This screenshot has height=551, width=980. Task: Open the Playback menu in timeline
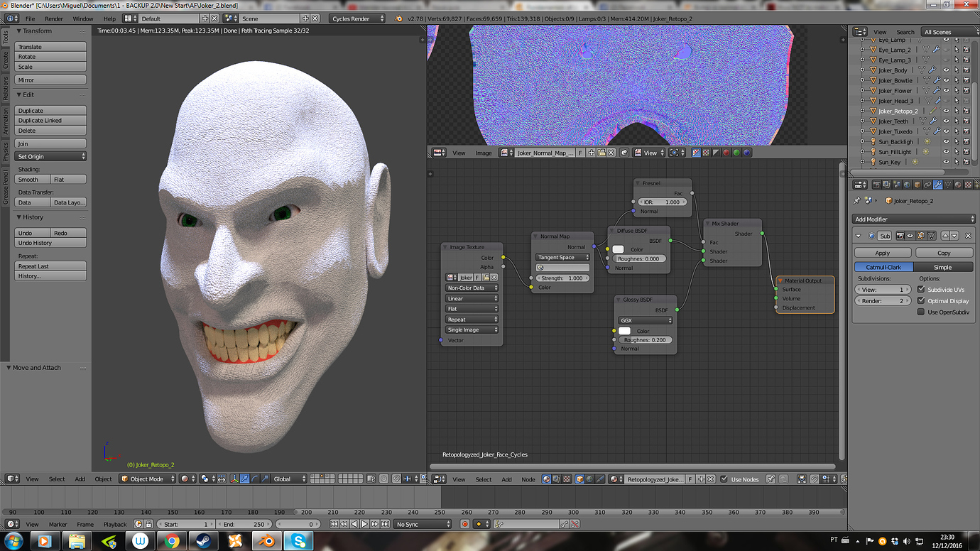115,525
